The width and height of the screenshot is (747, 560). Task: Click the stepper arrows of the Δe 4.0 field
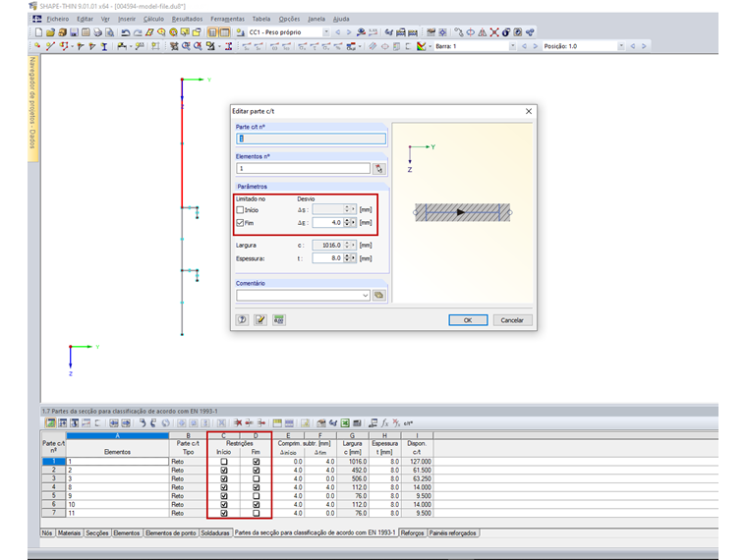(347, 222)
